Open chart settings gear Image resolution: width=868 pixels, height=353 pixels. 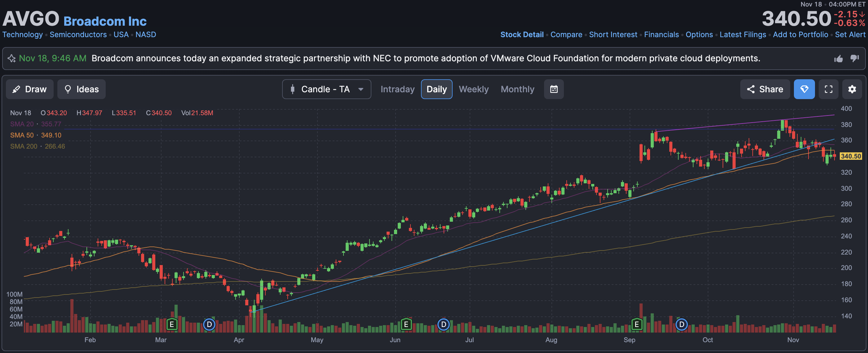coord(852,89)
